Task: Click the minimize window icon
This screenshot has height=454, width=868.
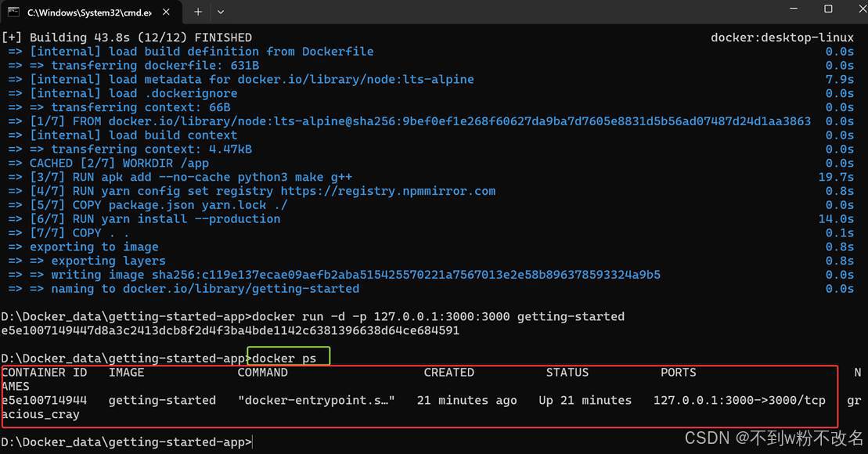Action: click(x=793, y=9)
